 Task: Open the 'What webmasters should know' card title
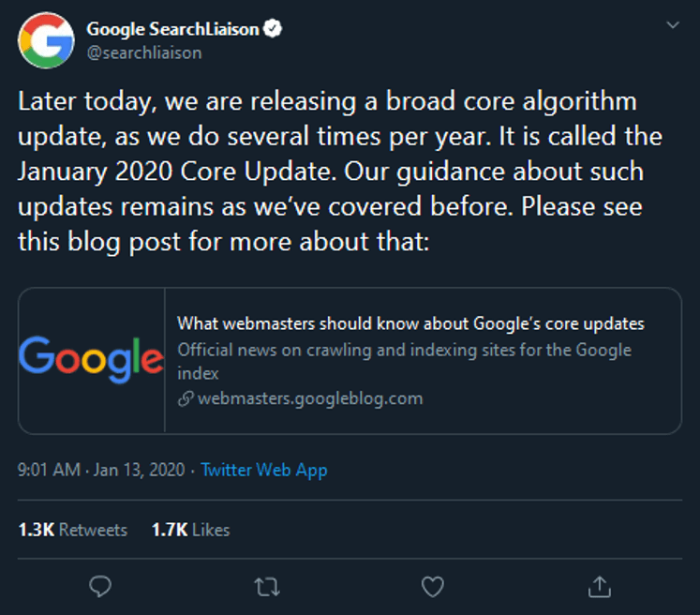click(x=410, y=324)
